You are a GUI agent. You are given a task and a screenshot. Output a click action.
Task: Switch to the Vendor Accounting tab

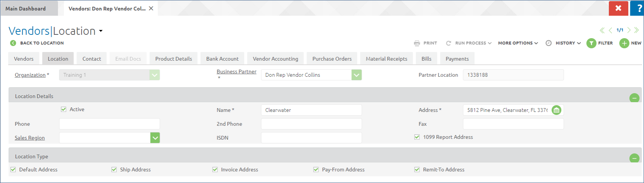coord(275,59)
